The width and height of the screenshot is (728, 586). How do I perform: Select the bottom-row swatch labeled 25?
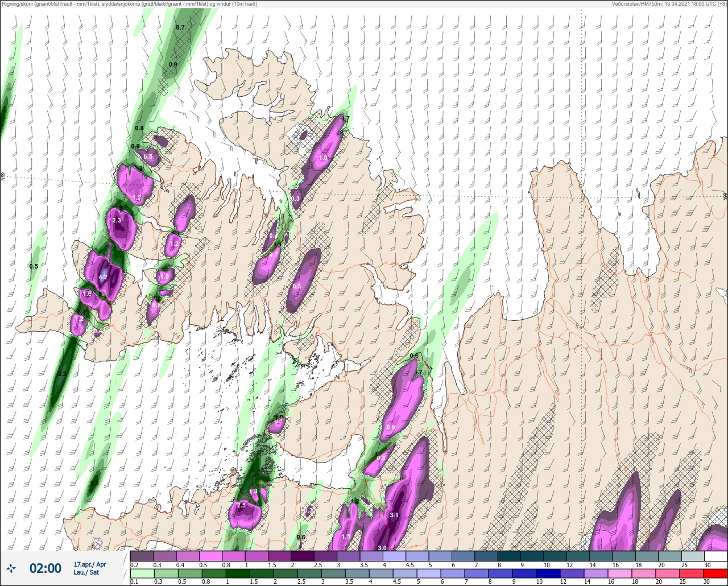tap(693, 573)
